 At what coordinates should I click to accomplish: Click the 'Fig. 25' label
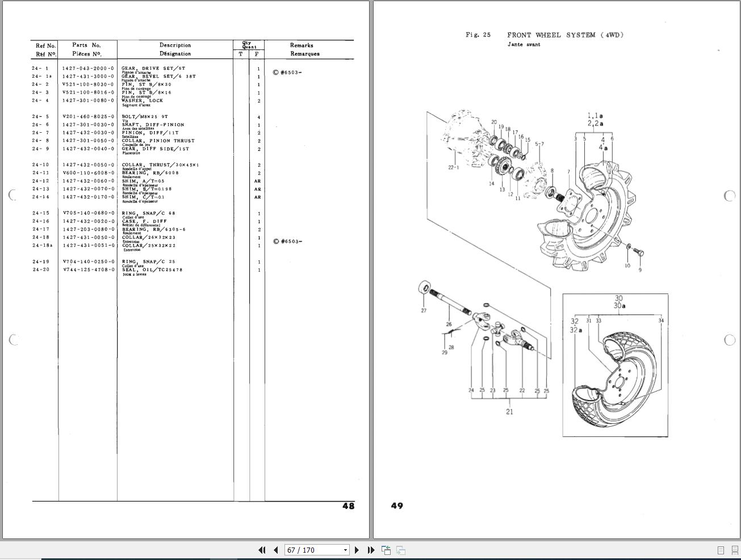pyautogui.click(x=478, y=35)
